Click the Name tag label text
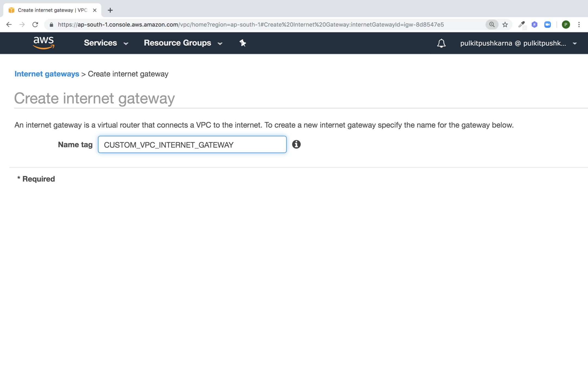The height and width of the screenshot is (368, 588). click(75, 144)
